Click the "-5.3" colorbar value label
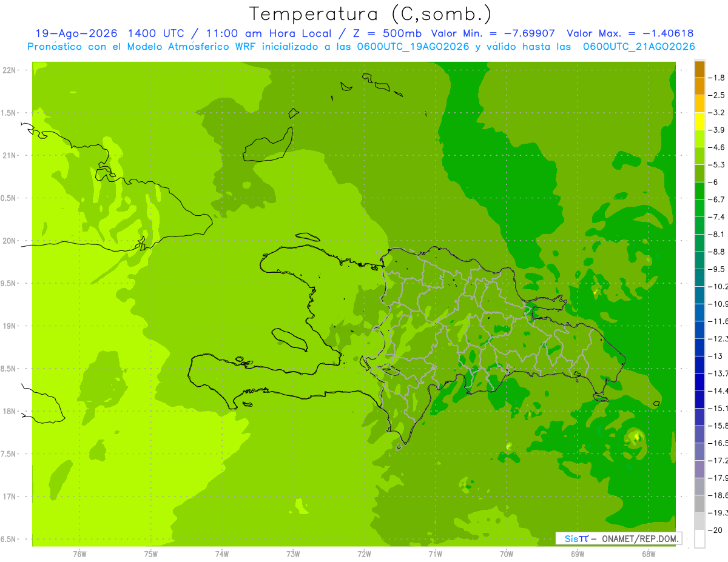Image resolution: width=728 pixels, height=562 pixels. click(x=717, y=165)
